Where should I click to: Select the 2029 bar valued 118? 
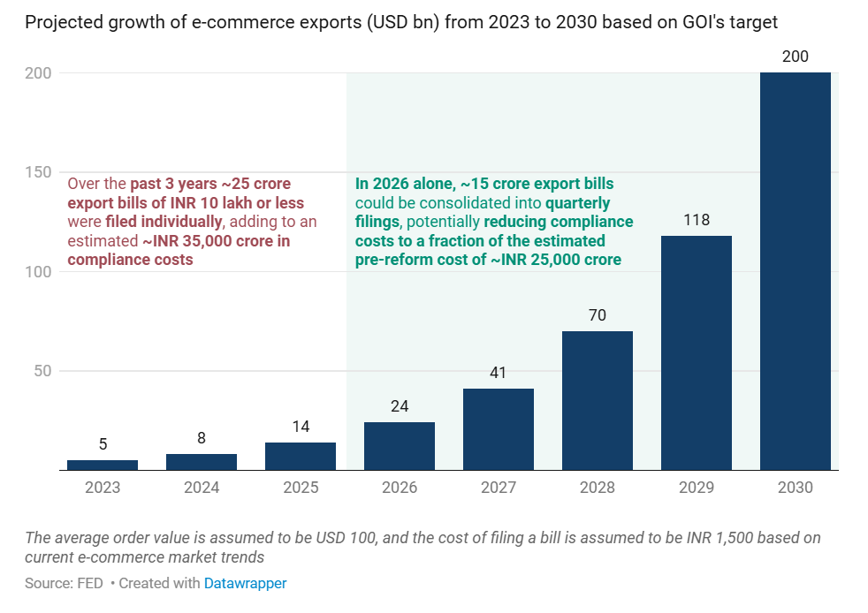[x=696, y=352]
